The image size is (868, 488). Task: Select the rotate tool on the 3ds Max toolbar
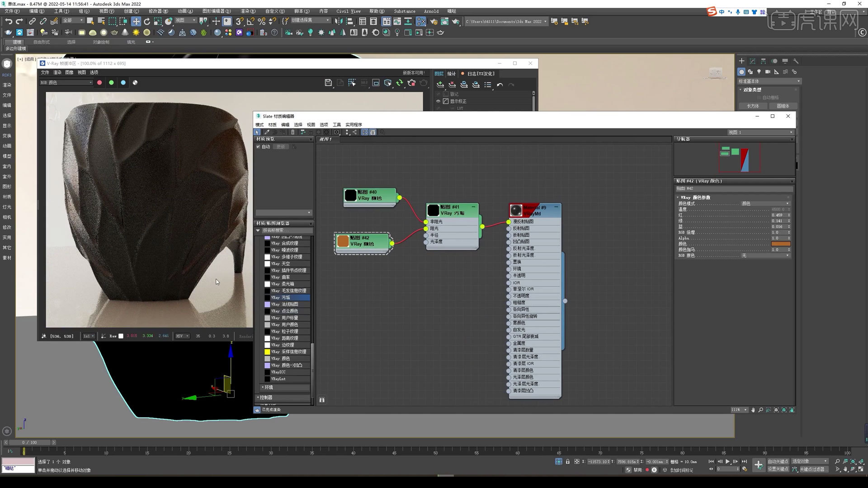[146, 21]
